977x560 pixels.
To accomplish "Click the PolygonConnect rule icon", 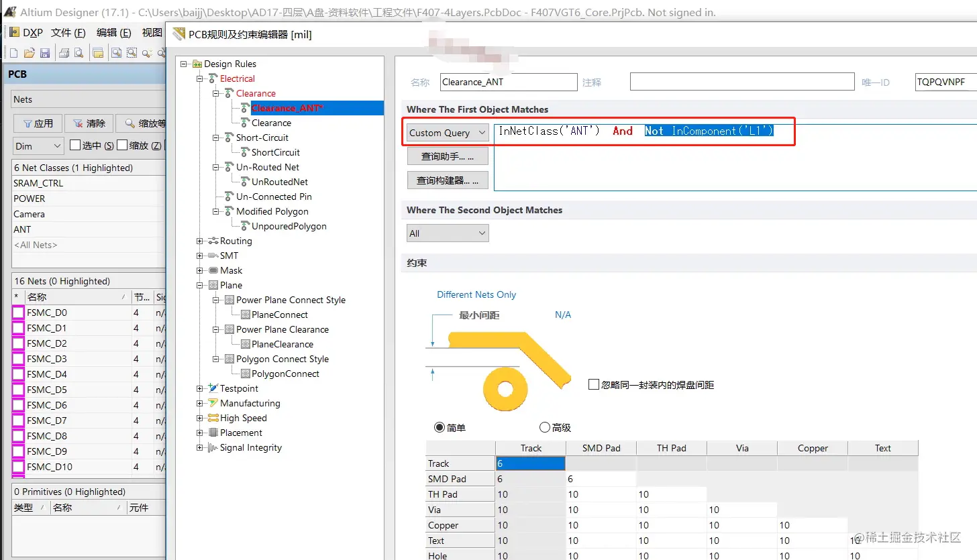I will tap(246, 374).
